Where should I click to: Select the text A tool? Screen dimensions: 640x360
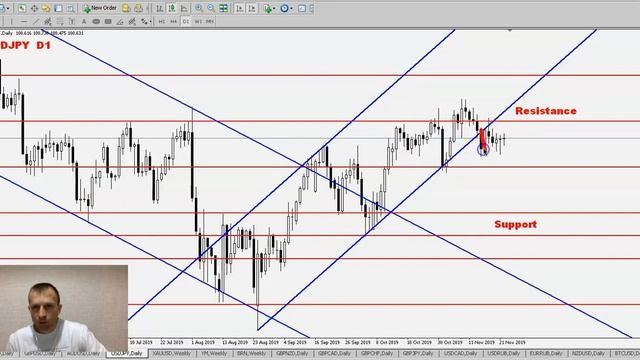pyautogui.click(x=84, y=21)
